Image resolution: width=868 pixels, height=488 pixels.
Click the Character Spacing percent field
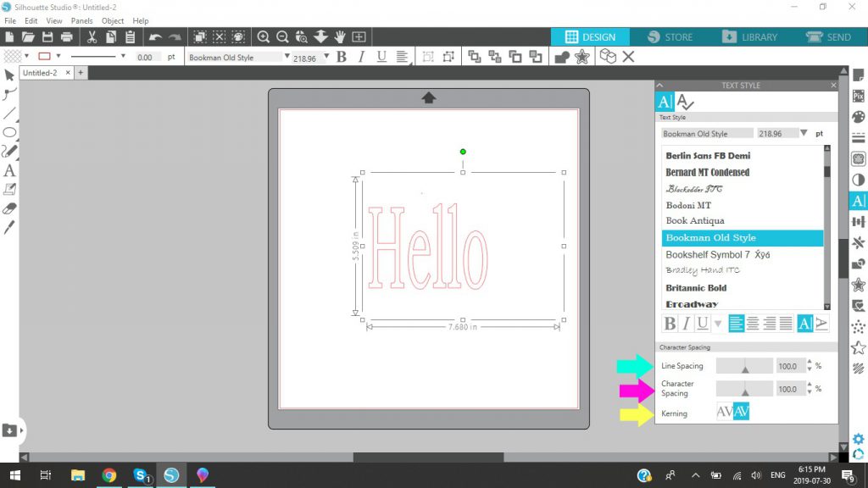[x=790, y=389]
